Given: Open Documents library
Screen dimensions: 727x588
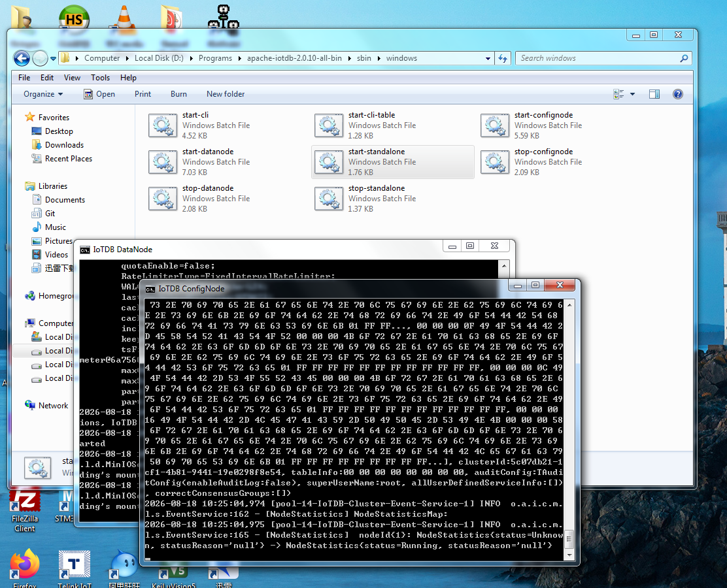Looking at the screenshot, I should point(65,200).
